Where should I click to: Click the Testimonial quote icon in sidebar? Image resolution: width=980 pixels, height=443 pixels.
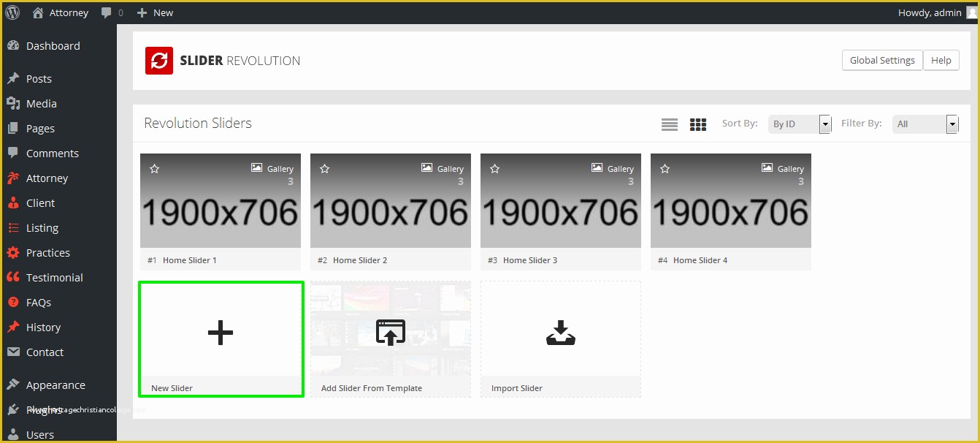click(x=13, y=277)
